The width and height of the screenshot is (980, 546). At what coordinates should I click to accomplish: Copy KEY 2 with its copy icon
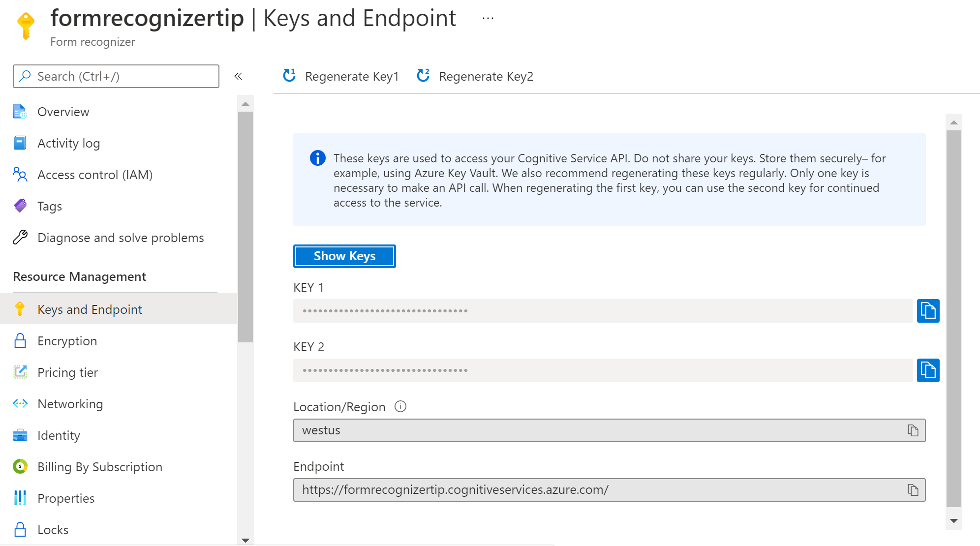click(928, 370)
